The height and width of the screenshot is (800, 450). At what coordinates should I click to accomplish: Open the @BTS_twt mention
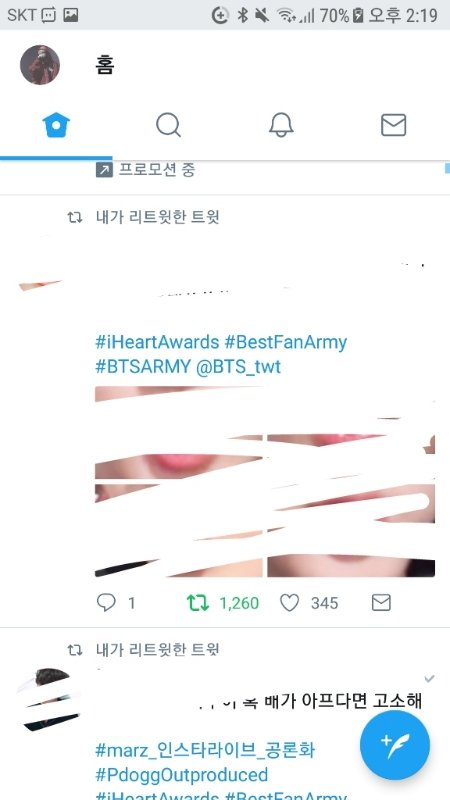pyautogui.click(x=238, y=367)
